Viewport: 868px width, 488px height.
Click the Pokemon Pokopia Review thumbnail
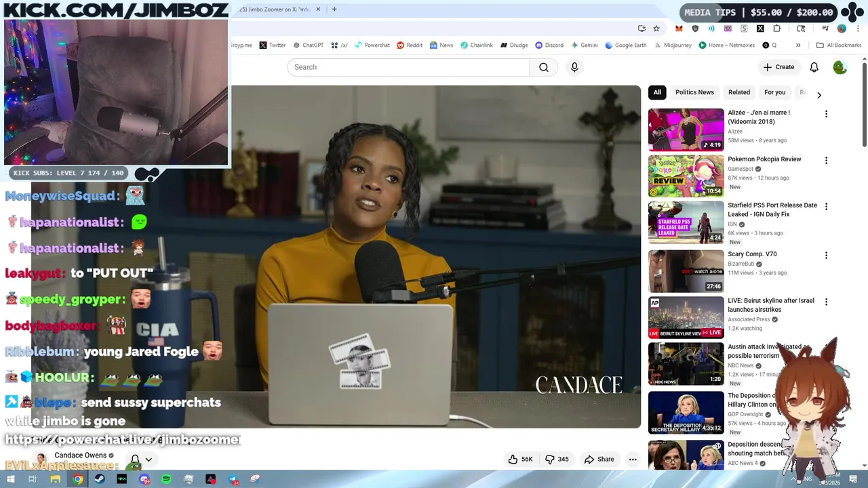pyautogui.click(x=686, y=176)
